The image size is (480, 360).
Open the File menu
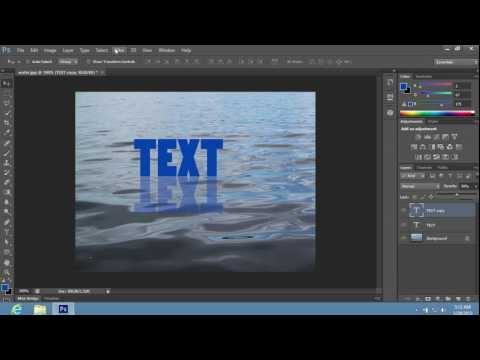coord(21,50)
